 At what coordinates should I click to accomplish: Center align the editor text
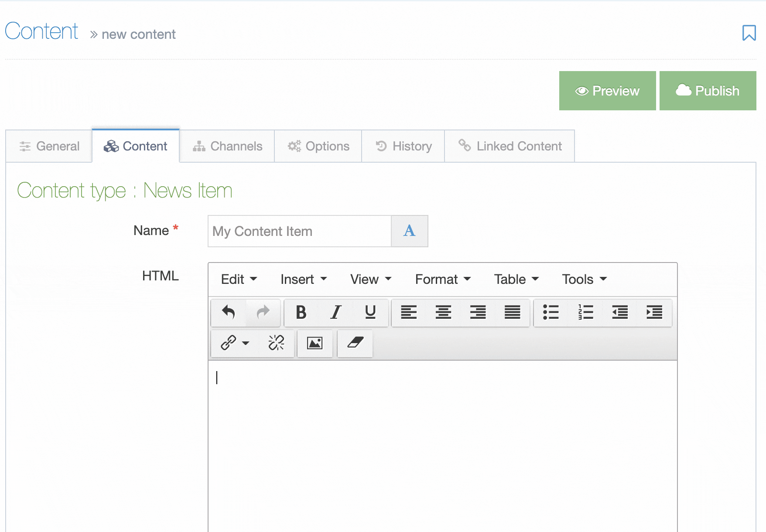[443, 312]
